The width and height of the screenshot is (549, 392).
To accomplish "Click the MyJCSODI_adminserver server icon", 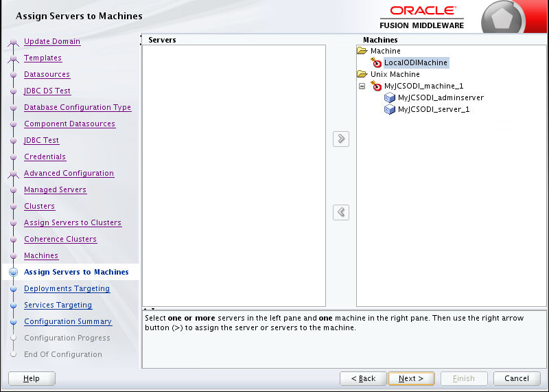I will tap(390, 97).
